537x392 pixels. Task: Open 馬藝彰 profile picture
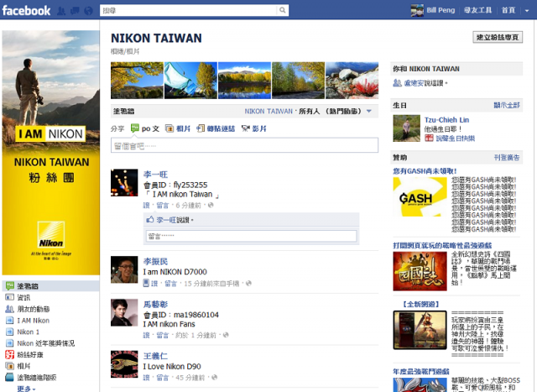pyautogui.click(x=124, y=312)
